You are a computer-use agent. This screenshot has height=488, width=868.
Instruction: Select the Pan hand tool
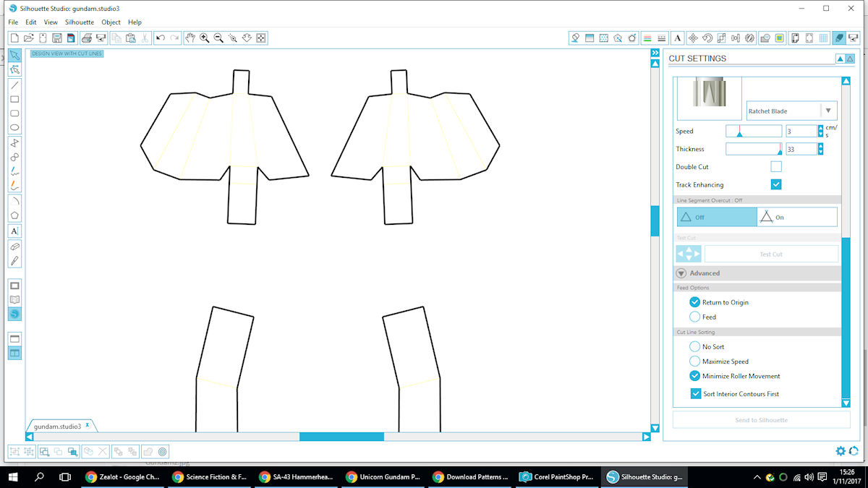click(x=190, y=38)
